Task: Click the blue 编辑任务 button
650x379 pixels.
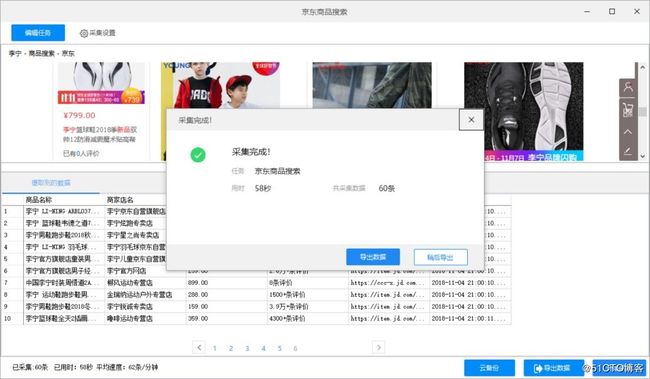Action: [38, 33]
